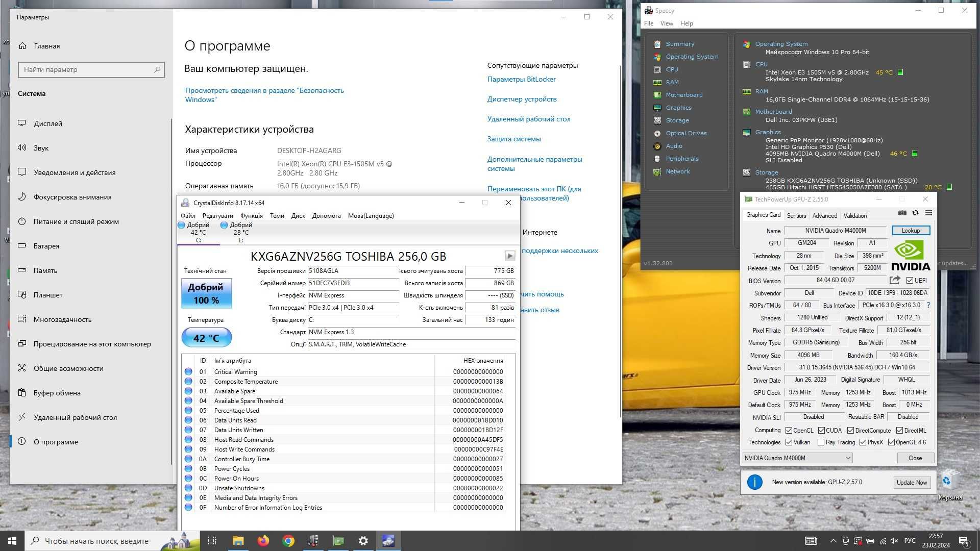Open Windows notification center icon
The width and height of the screenshot is (980, 551).
click(964, 541)
